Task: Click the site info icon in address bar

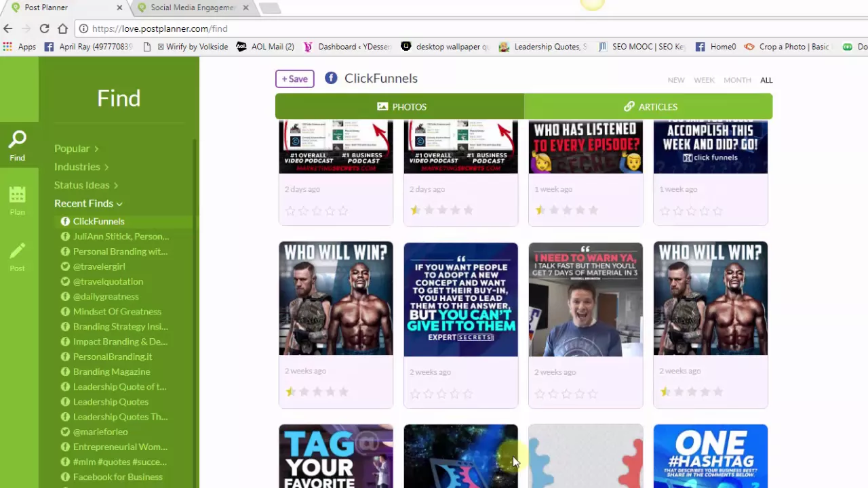Action: tap(83, 28)
